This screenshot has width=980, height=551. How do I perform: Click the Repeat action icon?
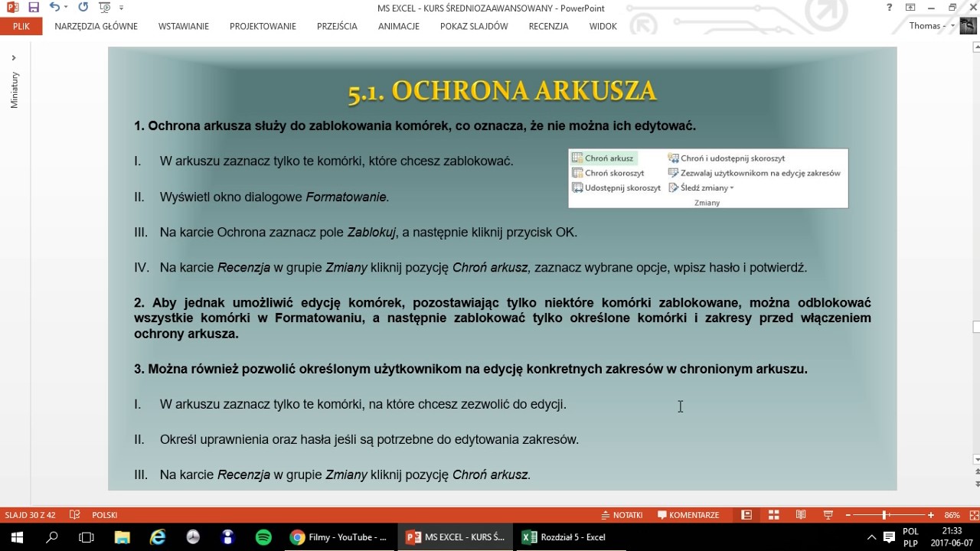pyautogui.click(x=83, y=8)
